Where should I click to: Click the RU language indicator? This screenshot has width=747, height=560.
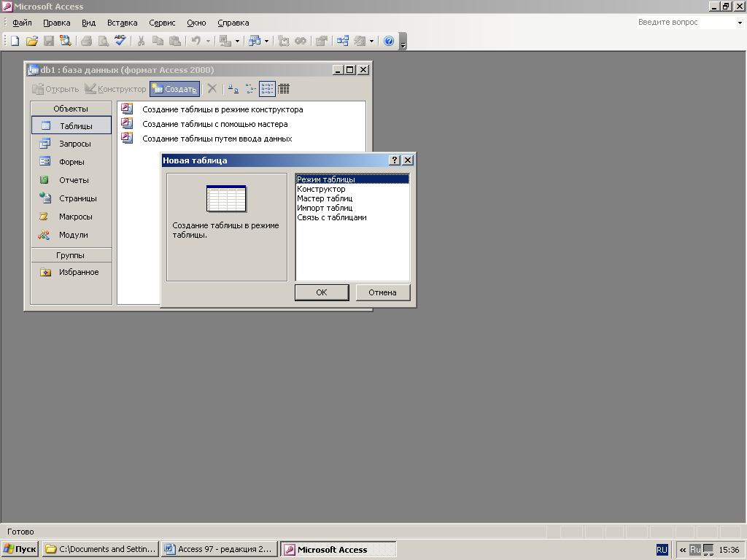tap(662, 550)
